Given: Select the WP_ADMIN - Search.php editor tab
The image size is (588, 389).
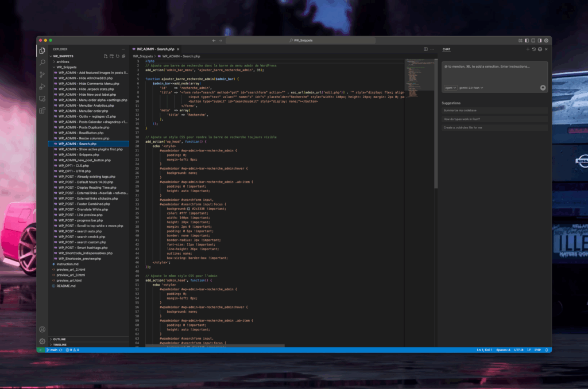Looking at the screenshot, I should pos(155,49).
